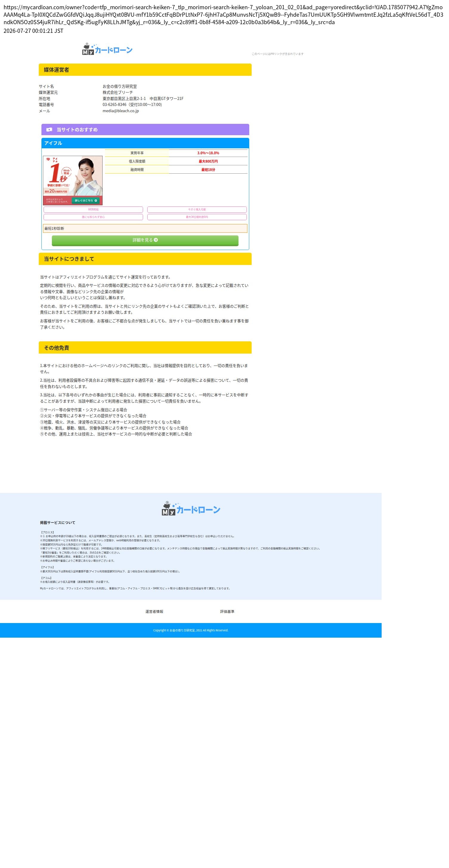Click the ⑤その他、運用上または技術上 disclaimer line
This screenshot has width=449, height=868.
116,434
